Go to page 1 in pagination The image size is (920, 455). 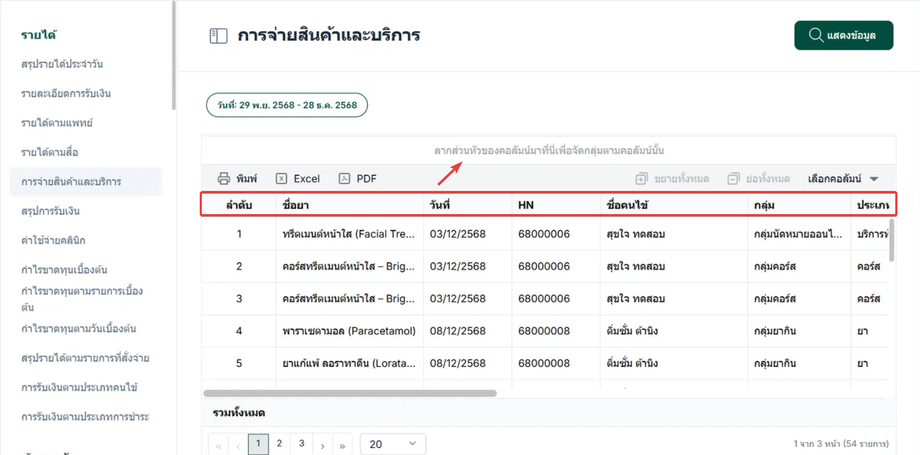(259, 444)
